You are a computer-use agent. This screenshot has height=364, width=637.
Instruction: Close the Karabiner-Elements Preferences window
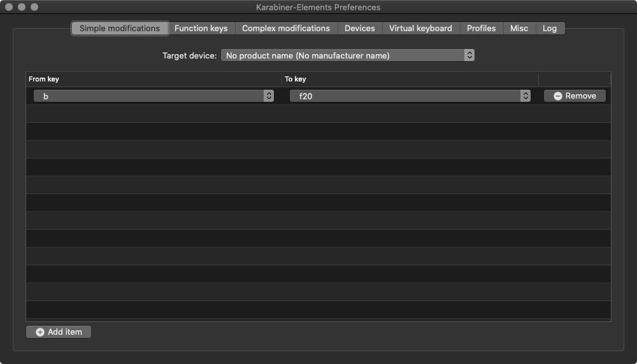click(x=9, y=7)
